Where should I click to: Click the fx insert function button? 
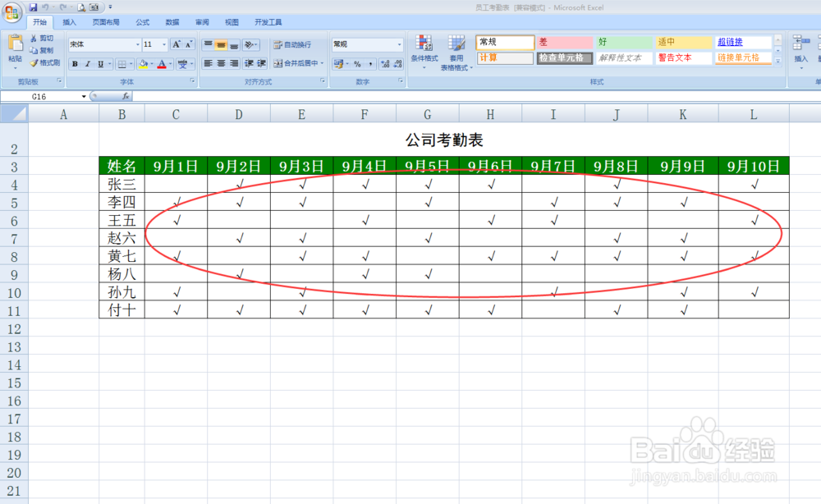[126, 96]
